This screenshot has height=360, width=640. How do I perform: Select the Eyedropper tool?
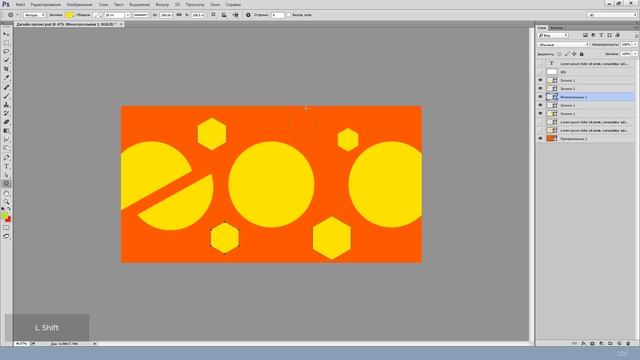click(x=6, y=78)
